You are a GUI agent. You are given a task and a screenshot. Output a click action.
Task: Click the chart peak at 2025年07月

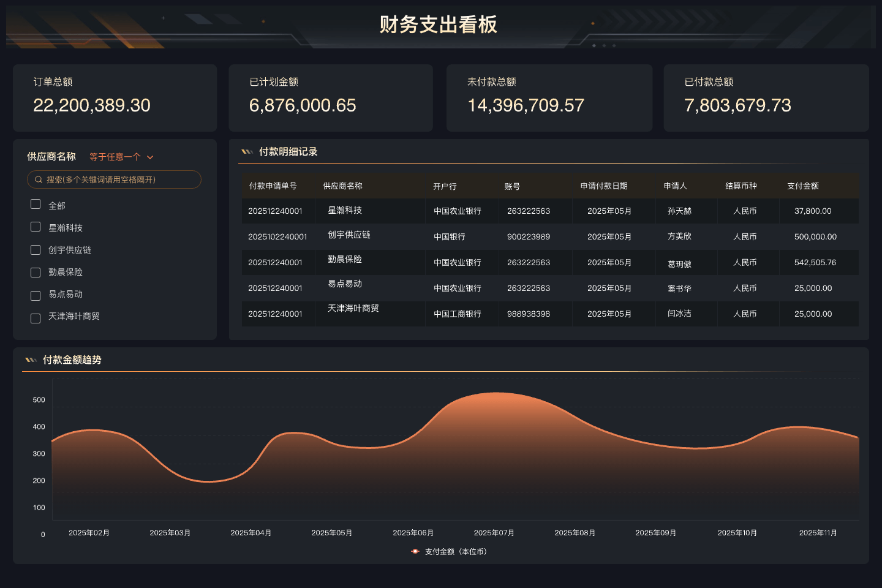[x=495, y=393]
